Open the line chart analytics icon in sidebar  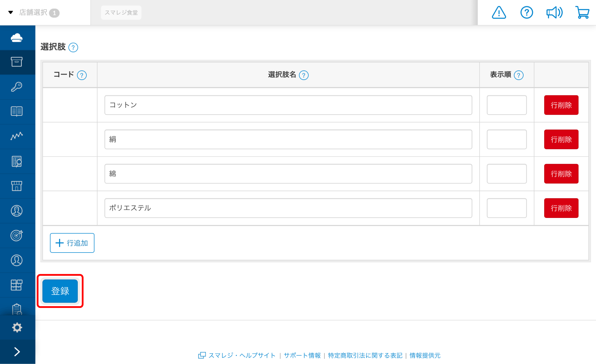[17, 136]
